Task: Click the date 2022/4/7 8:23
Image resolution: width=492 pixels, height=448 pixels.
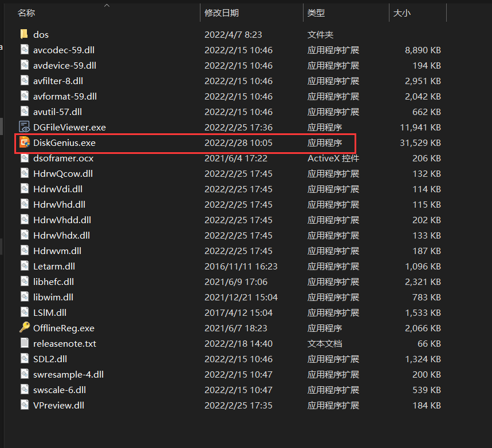Action: point(233,34)
